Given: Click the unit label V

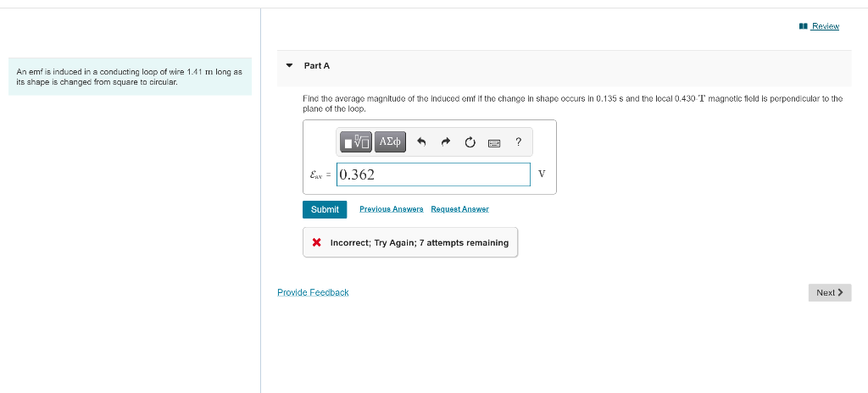Looking at the screenshot, I should tap(542, 174).
